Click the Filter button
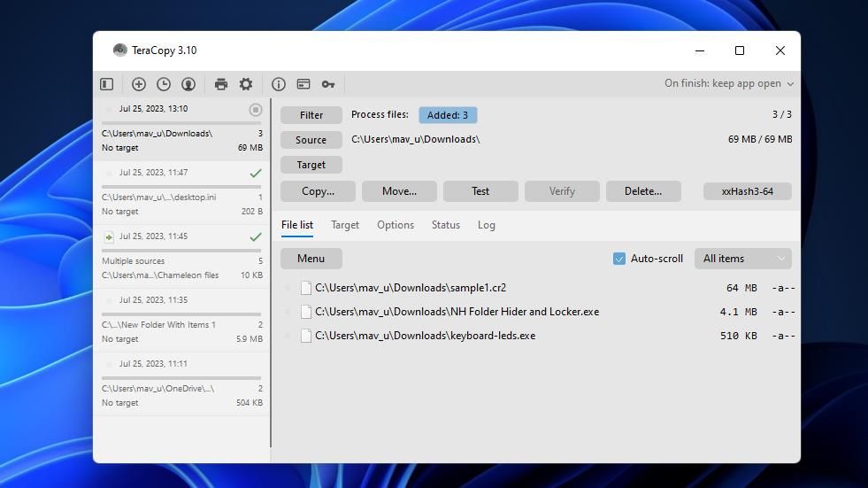Screen dimensions: 868x488 pos(311,115)
